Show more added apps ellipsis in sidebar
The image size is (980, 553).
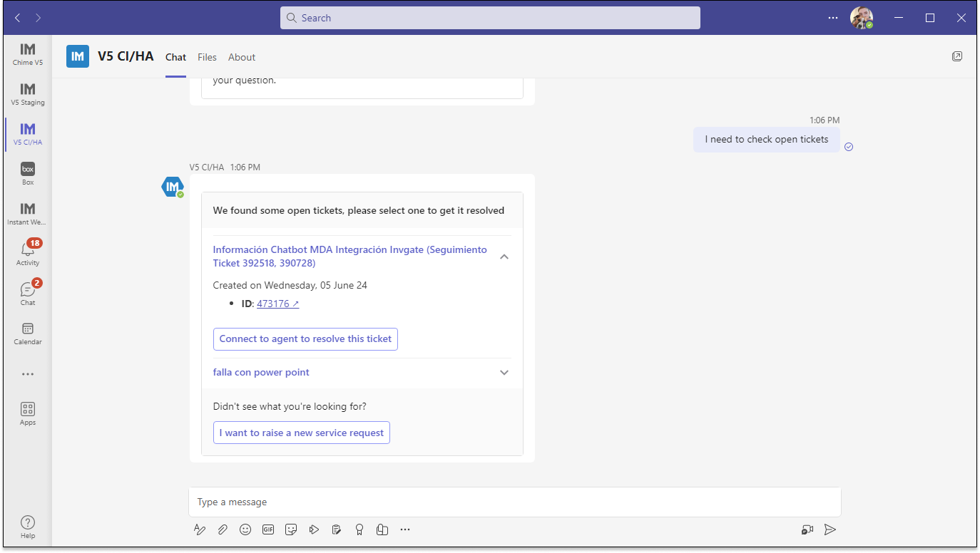pos(28,374)
